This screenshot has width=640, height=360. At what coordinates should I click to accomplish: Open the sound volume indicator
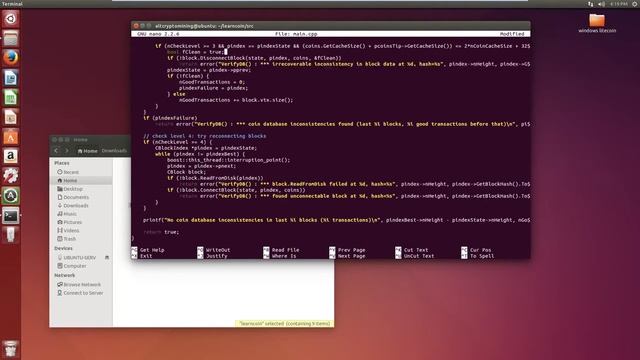602,4
